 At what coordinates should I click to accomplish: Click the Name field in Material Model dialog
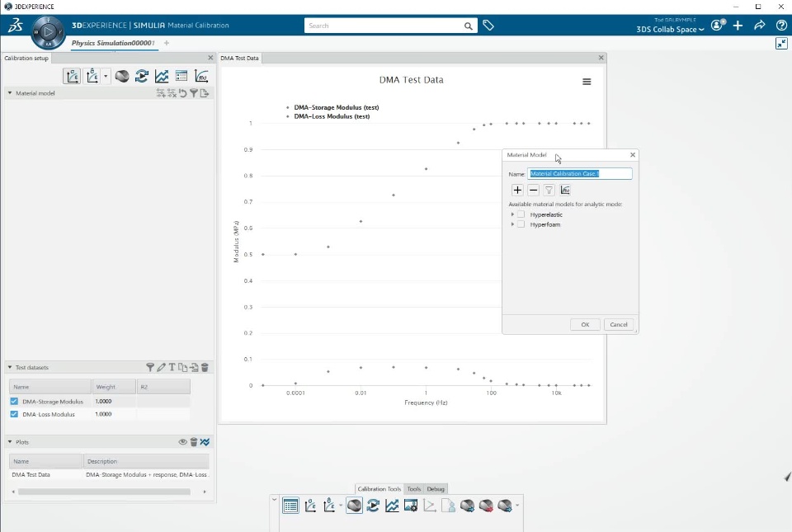point(580,174)
